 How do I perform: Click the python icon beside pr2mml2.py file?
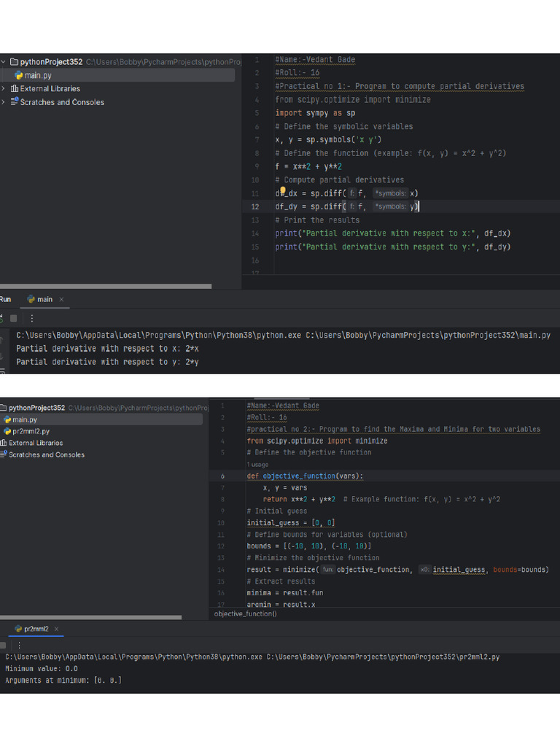tap(7, 432)
